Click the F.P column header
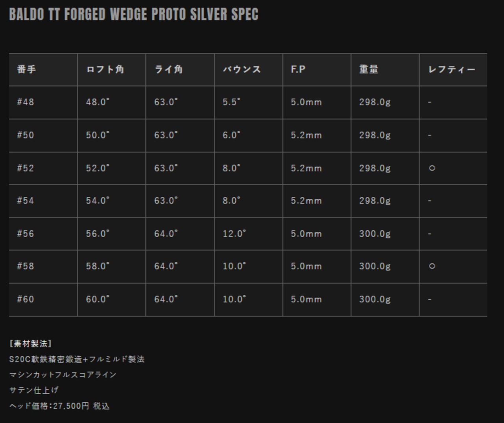Screen dimensions: 504x423 point(298,70)
